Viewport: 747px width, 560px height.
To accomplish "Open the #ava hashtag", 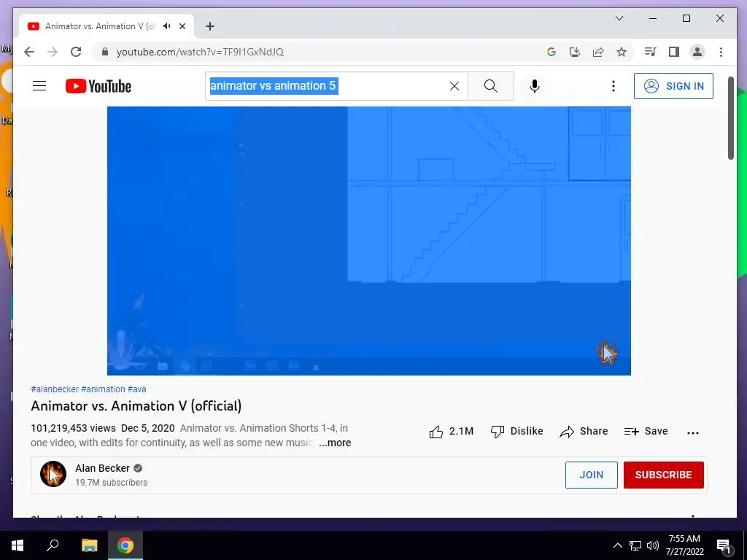I will coord(136,389).
